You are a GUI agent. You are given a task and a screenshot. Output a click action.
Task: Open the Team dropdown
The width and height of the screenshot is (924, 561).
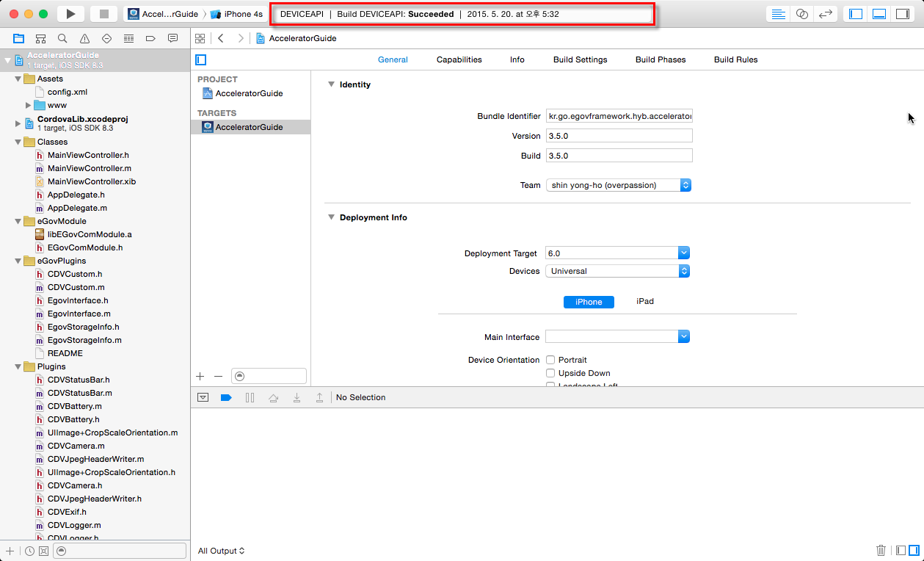[x=618, y=185]
